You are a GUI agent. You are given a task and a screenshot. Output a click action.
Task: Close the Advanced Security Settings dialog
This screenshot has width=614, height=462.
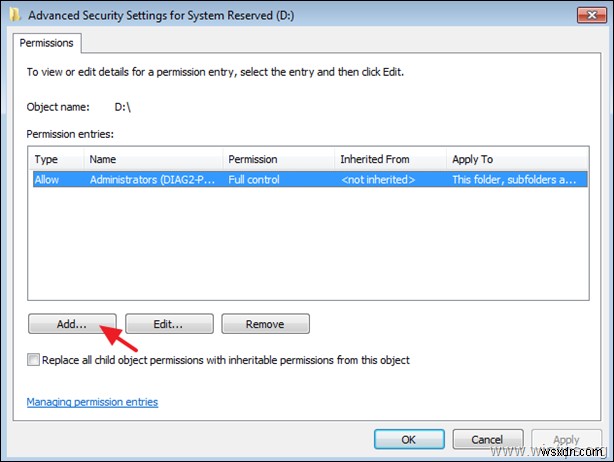click(589, 13)
